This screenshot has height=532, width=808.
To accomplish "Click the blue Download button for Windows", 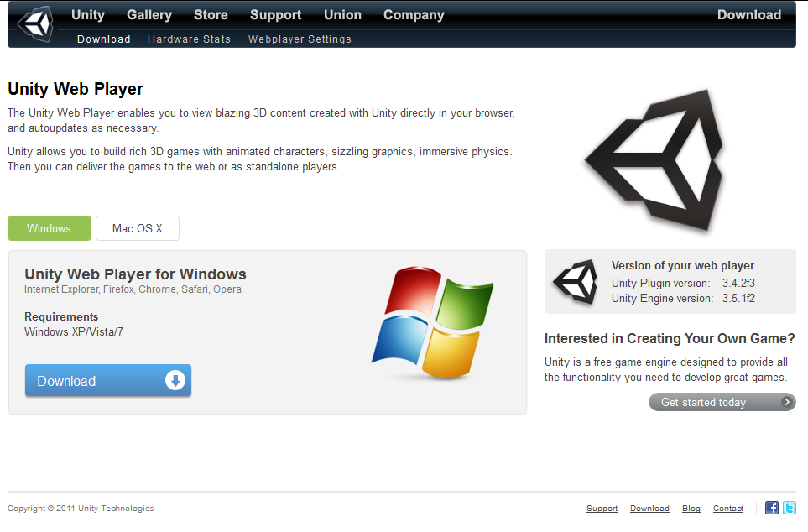I will (x=108, y=380).
